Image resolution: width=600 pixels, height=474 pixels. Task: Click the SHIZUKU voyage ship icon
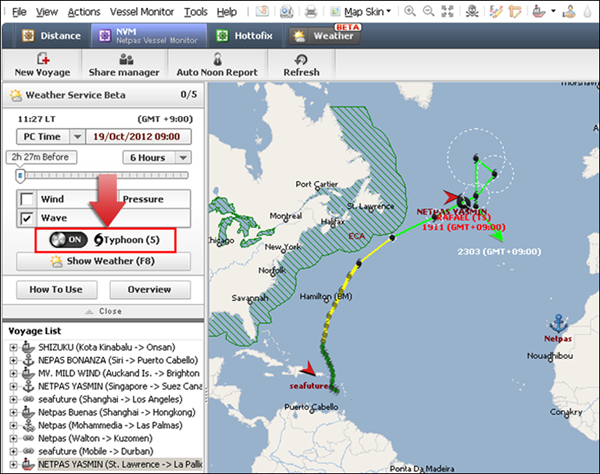(x=28, y=347)
